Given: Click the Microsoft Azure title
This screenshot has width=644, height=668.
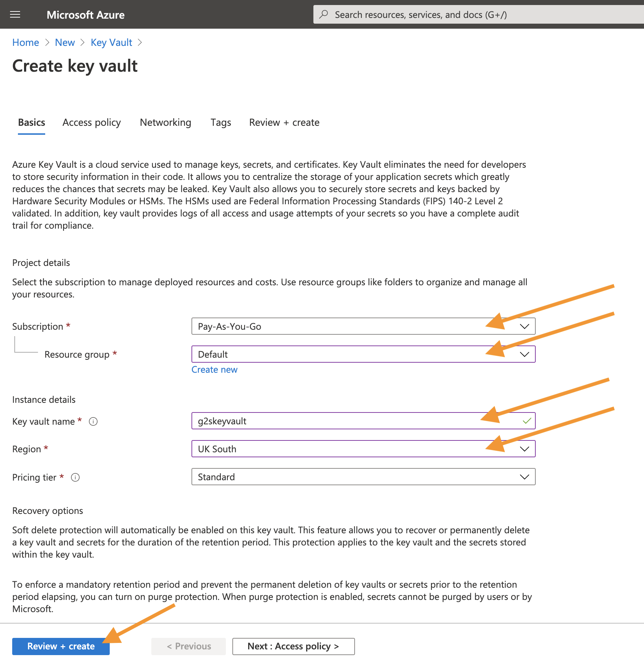Looking at the screenshot, I should click(86, 15).
